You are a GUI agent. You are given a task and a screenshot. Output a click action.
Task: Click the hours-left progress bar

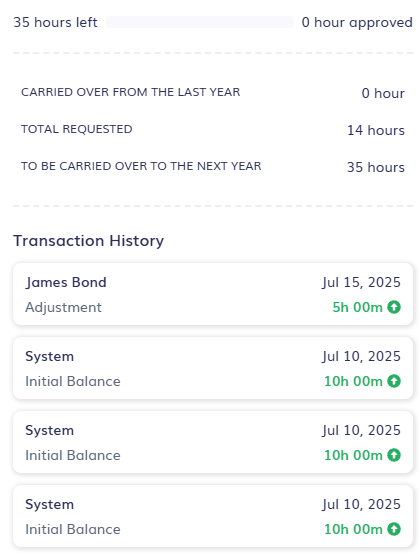[x=200, y=22]
